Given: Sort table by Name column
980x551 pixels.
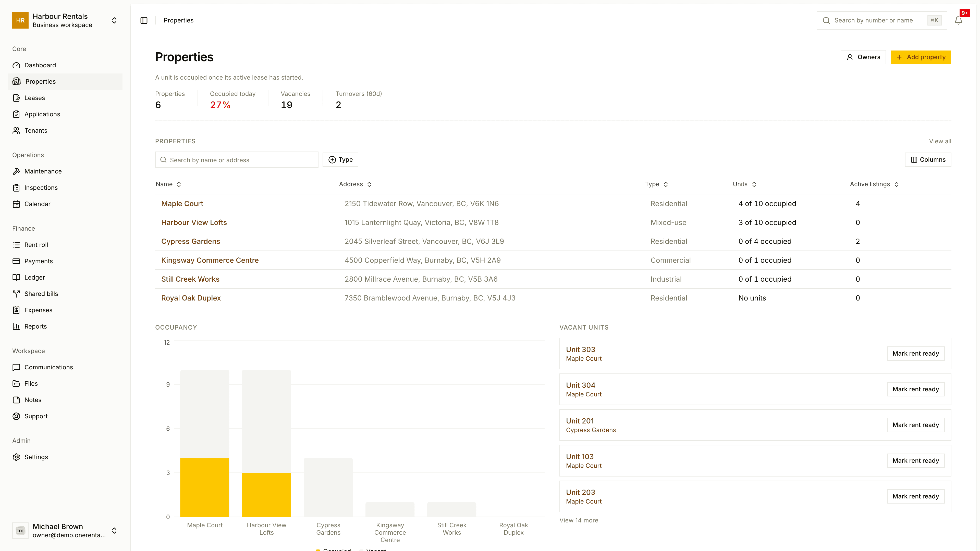Looking at the screenshot, I should click(x=168, y=184).
